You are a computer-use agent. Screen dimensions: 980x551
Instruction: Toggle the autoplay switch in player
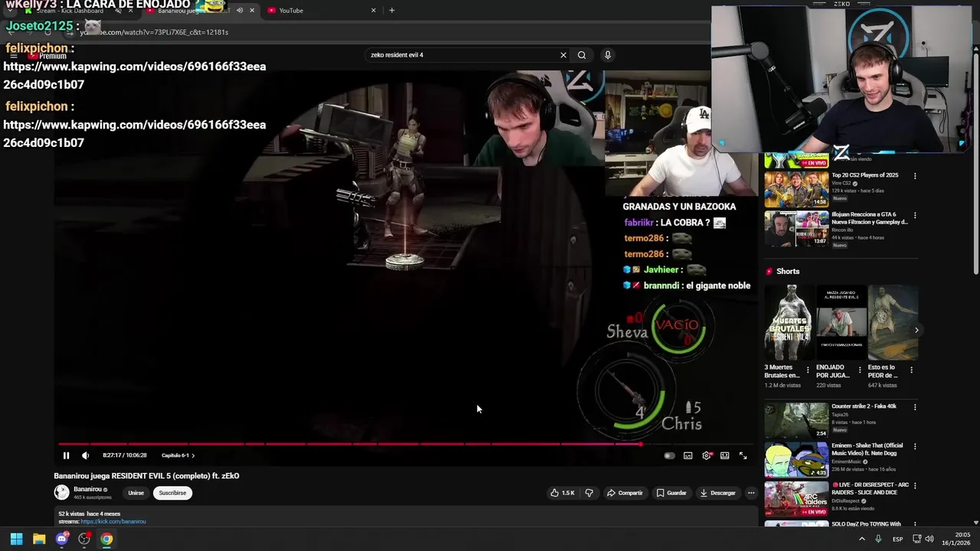(x=669, y=455)
